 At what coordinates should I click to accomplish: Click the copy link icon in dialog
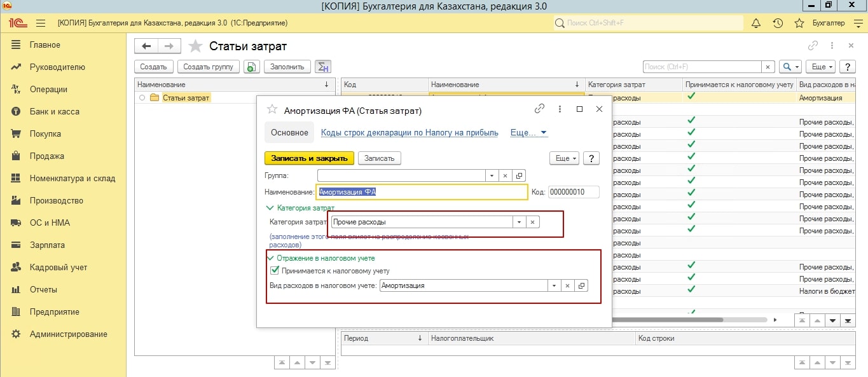[x=539, y=109]
